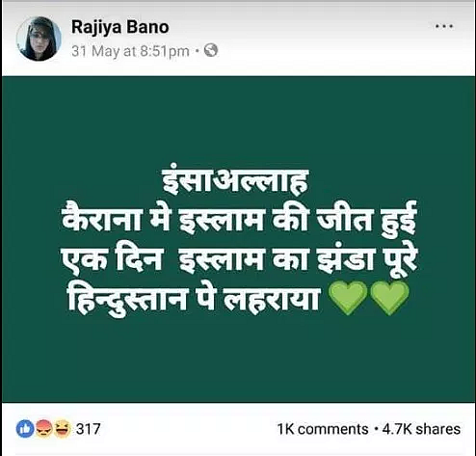
Task: Open the 31 May at 8:51pm timestamp
Action: pyautogui.click(x=130, y=51)
